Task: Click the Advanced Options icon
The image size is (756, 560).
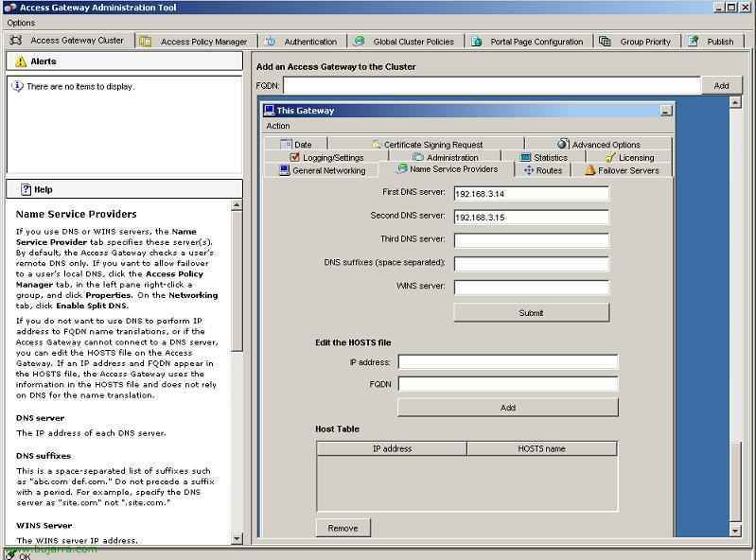Action: [x=563, y=144]
